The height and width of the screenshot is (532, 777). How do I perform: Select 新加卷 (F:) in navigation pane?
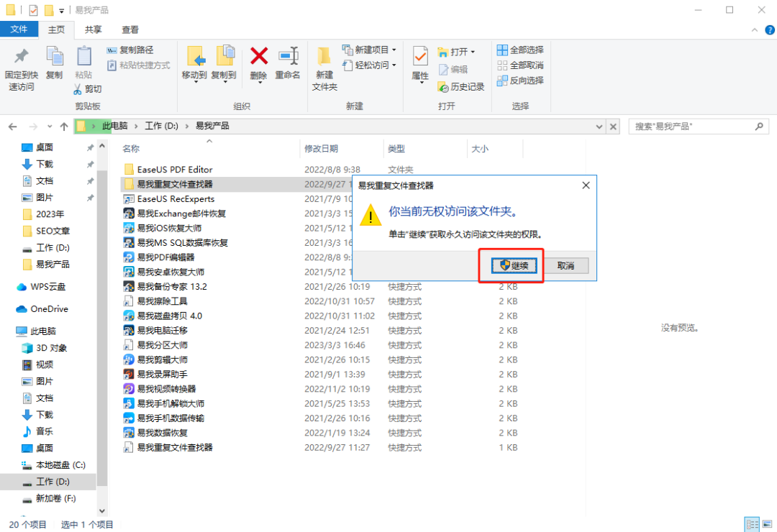(x=49, y=498)
